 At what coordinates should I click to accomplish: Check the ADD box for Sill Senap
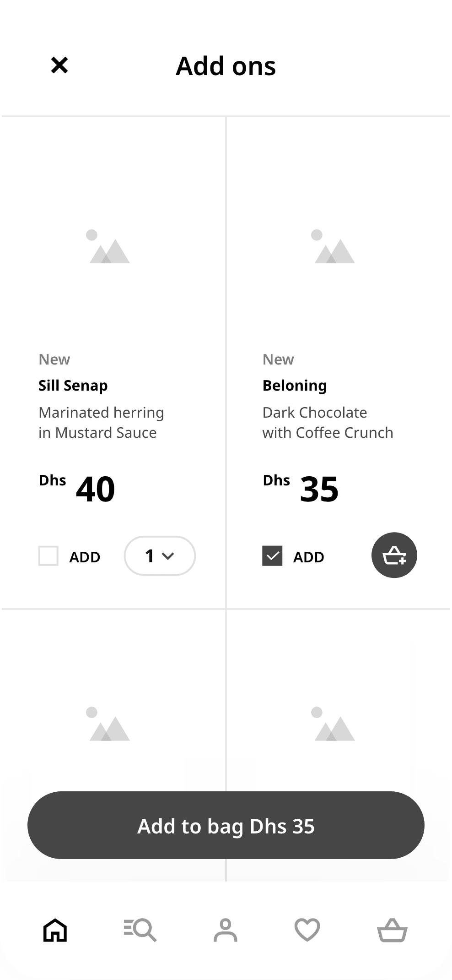[48, 556]
